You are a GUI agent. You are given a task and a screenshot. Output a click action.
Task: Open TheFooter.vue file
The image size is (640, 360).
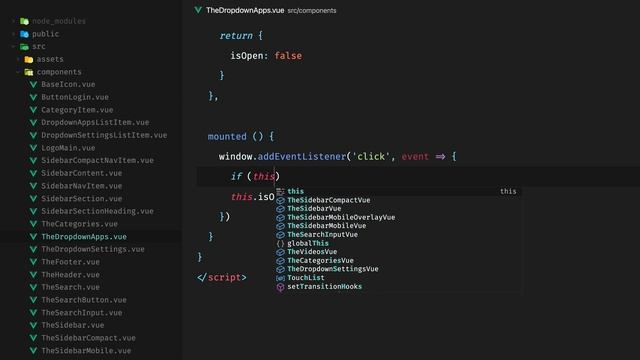click(x=70, y=262)
